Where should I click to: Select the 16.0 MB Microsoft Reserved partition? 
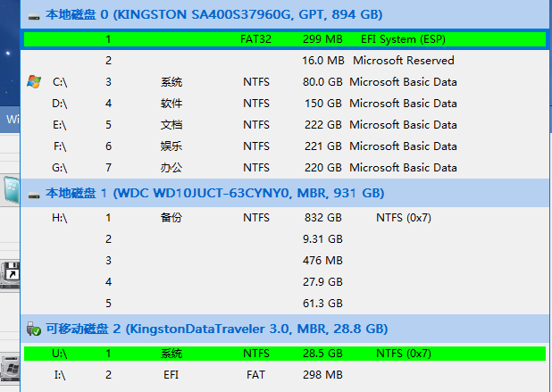click(x=284, y=60)
